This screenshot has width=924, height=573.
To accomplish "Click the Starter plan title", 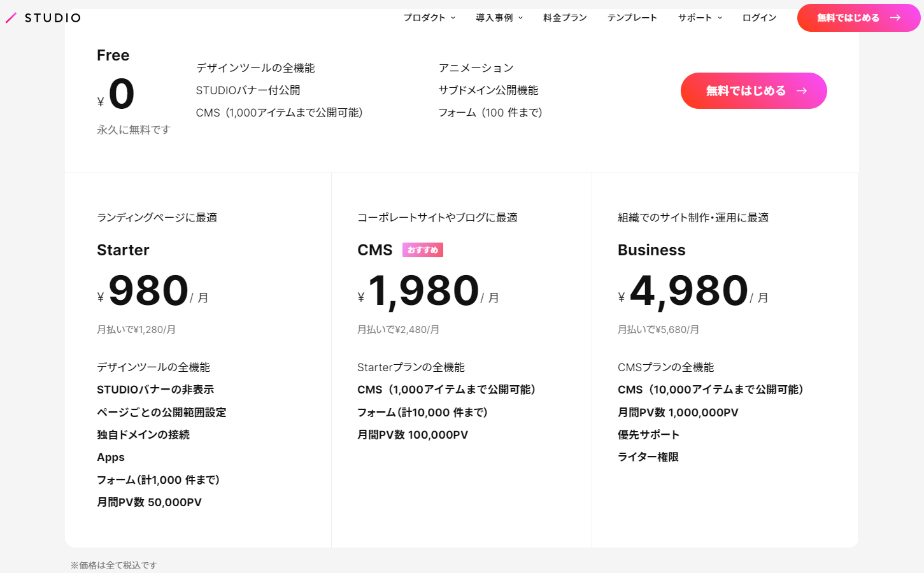I will click(x=123, y=250).
